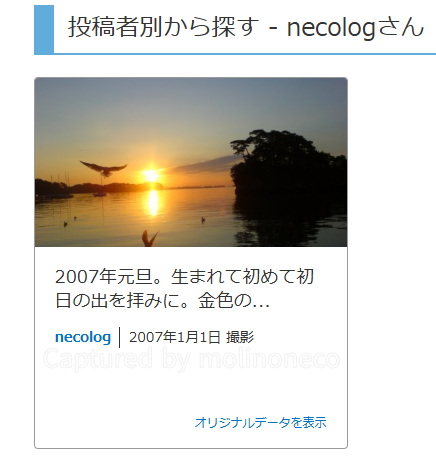
Task: Click the setting sun in the photo
Action: pos(152,175)
